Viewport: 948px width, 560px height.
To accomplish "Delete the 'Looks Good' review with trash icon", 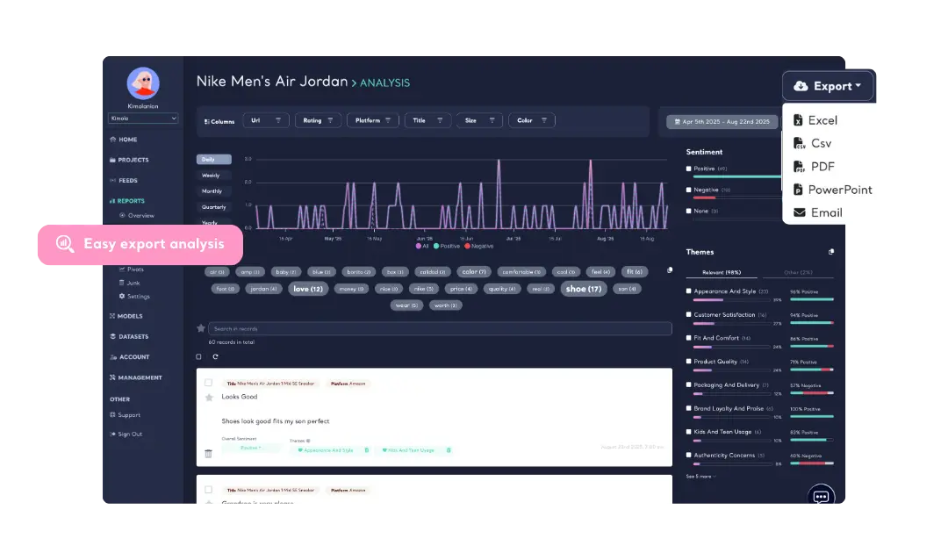I will coord(208,454).
